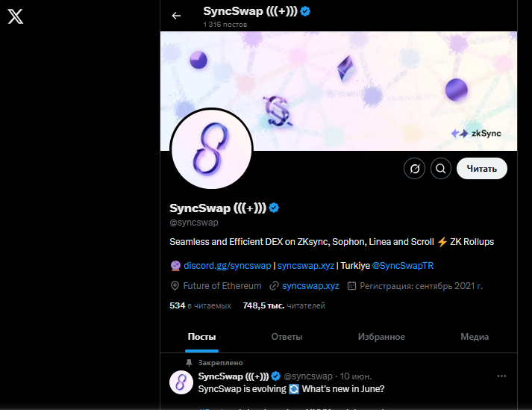
Task: Click the Future of Ethereum location text
Action: tap(222, 286)
